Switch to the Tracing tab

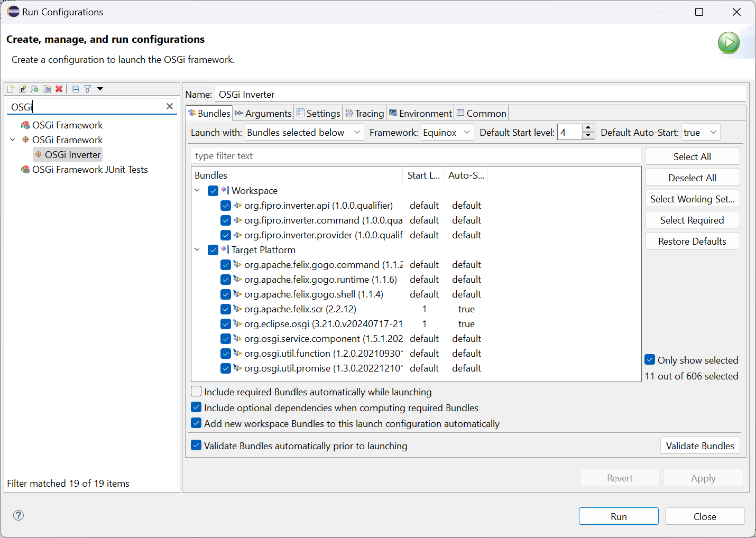coord(365,113)
